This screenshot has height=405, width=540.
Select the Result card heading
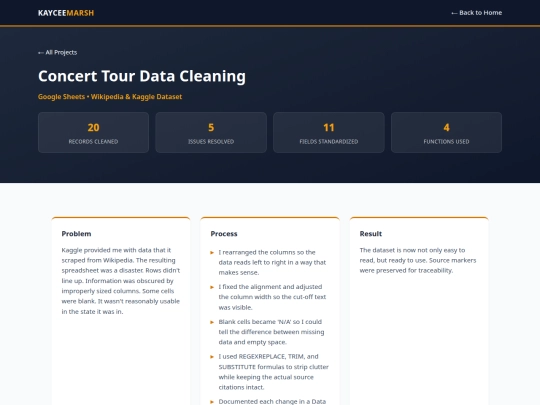(371, 234)
